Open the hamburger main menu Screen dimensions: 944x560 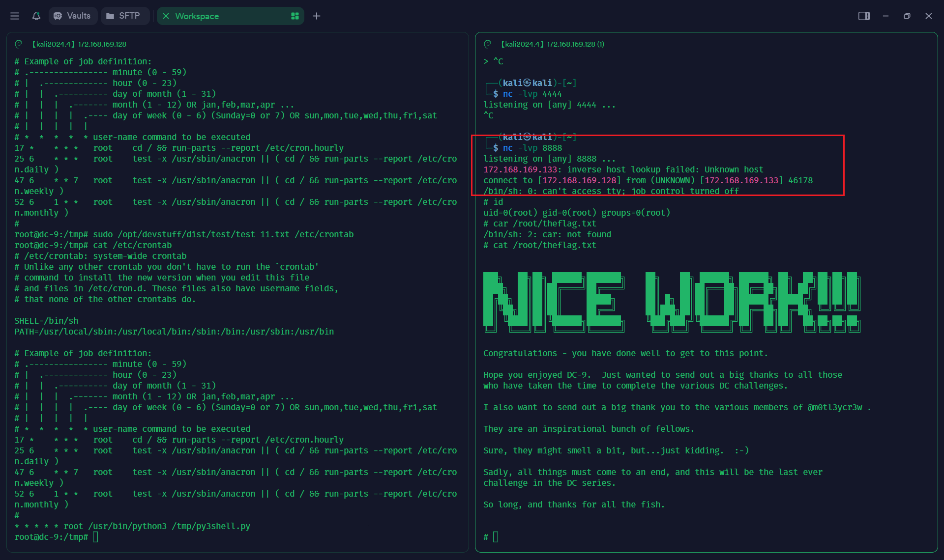pos(15,16)
